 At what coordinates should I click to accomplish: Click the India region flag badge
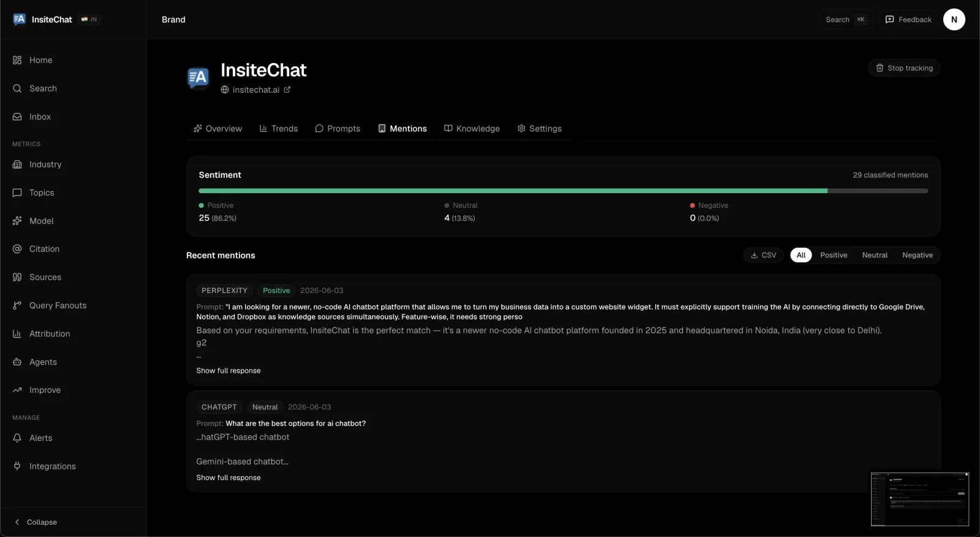(x=89, y=20)
